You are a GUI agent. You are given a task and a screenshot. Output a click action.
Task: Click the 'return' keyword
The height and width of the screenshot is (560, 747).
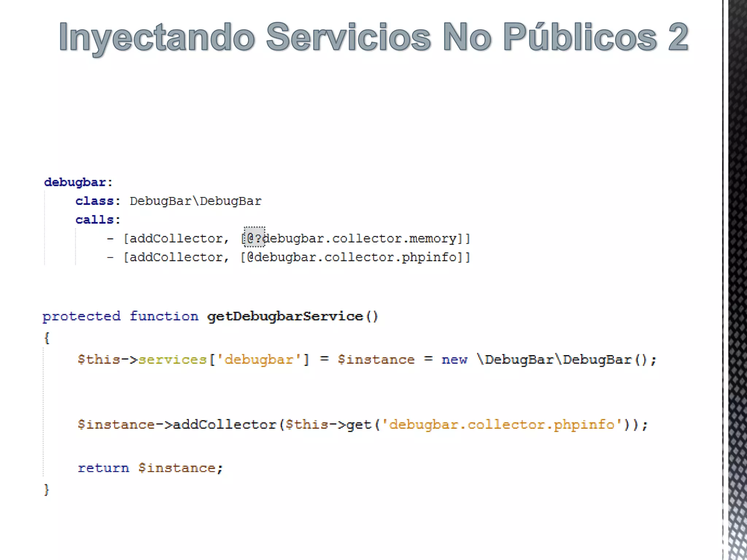[x=103, y=468]
